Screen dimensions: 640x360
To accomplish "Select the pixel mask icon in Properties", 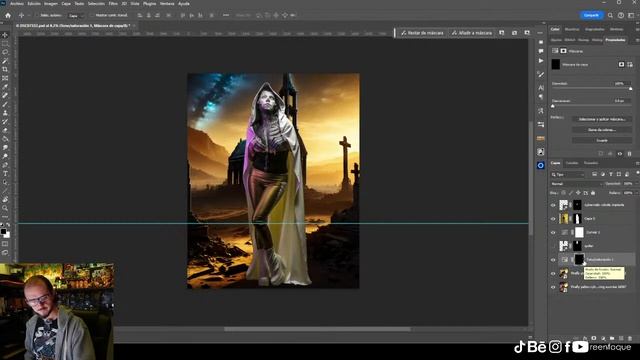I will (x=621, y=64).
